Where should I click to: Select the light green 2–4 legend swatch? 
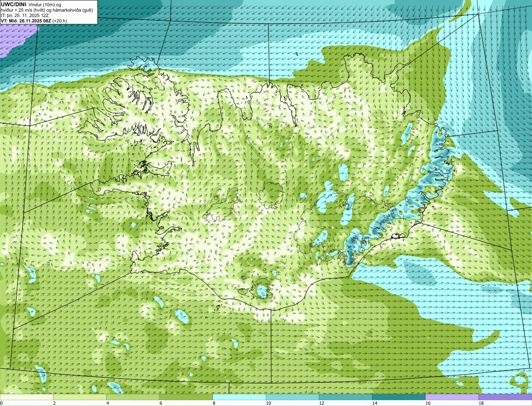80,397
